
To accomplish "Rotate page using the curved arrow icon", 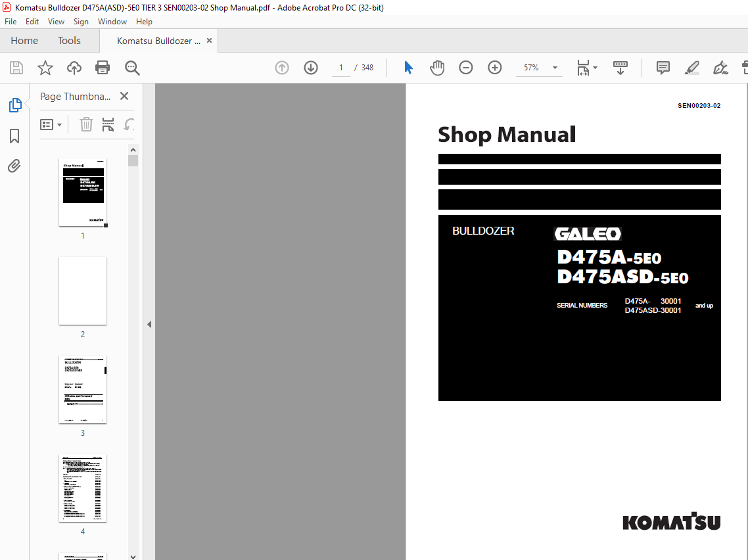I will tap(129, 124).
